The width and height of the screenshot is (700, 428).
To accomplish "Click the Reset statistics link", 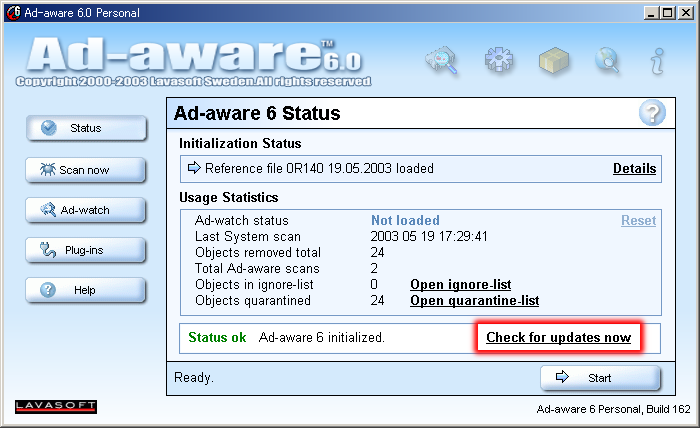I will tap(638, 220).
